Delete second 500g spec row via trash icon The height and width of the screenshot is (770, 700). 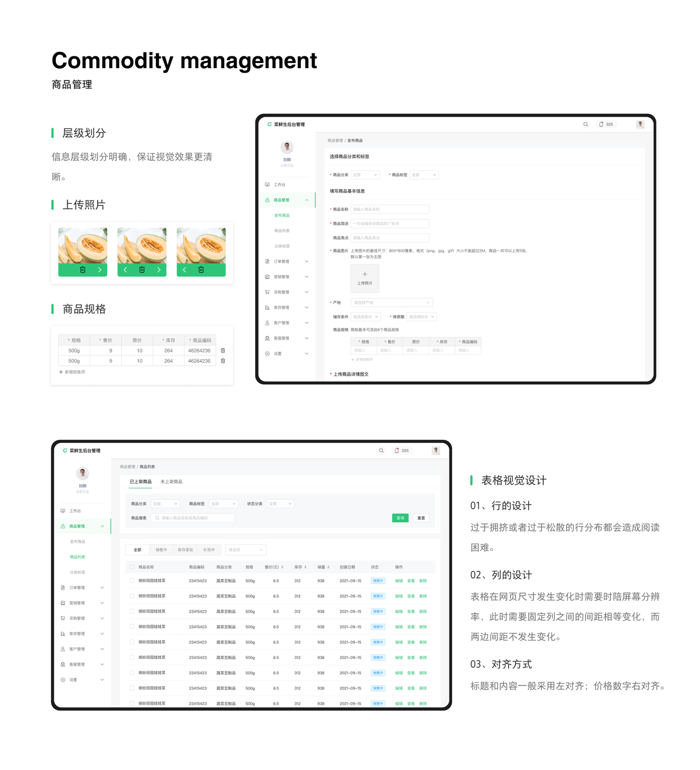coord(223,361)
